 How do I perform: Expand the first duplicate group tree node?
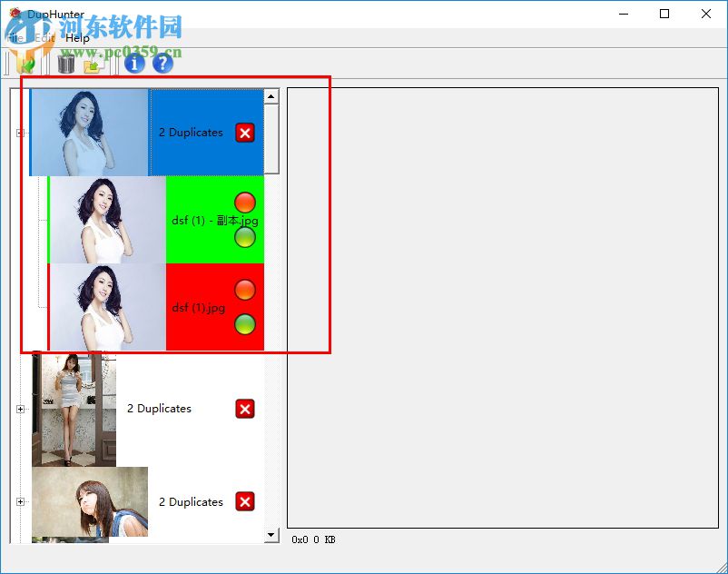[20, 133]
